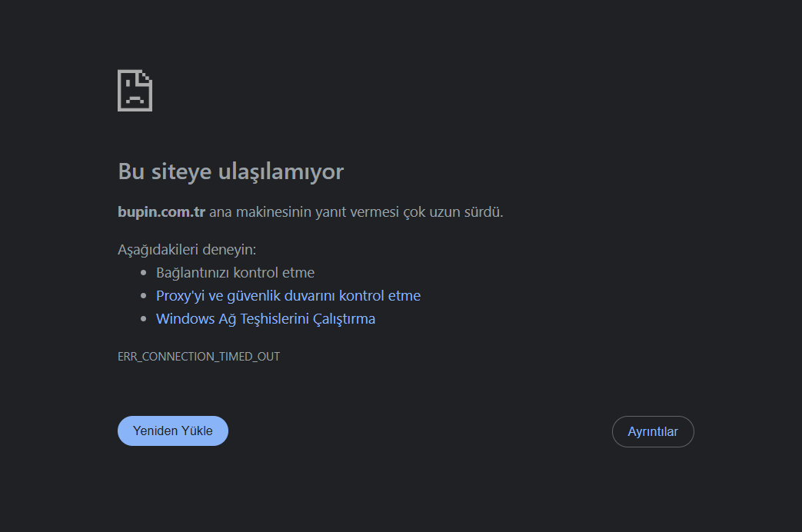This screenshot has height=532, width=802.
Task: Open the Ayrıntılar details button
Action: (x=653, y=432)
